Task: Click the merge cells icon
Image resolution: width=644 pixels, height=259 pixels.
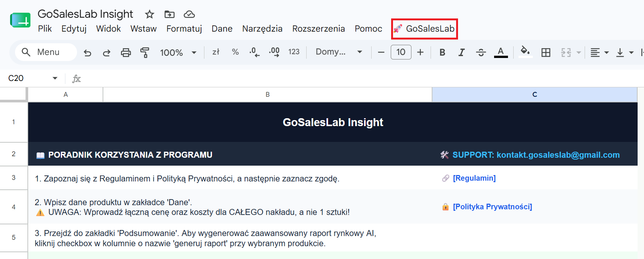Action: (x=566, y=52)
